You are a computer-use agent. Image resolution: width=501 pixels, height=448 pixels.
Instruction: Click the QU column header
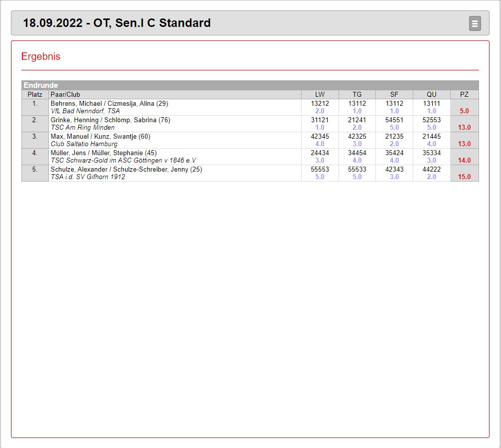tap(431, 94)
